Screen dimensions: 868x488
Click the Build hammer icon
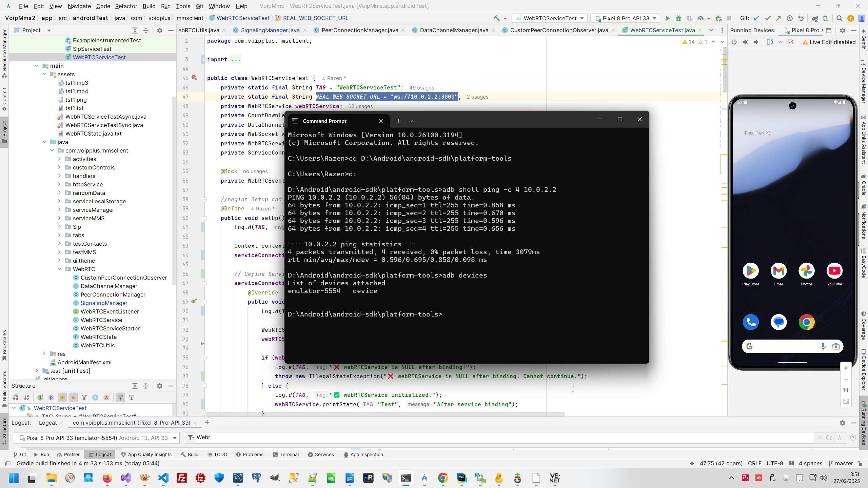(497, 18)
